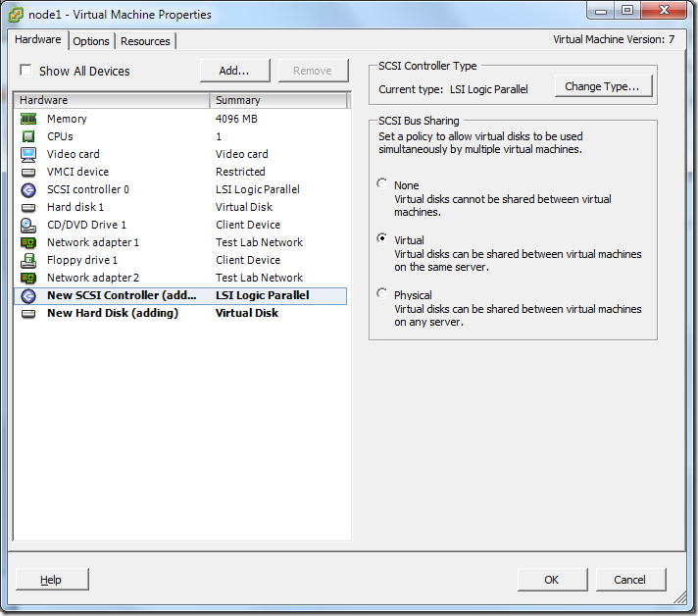This screenshot has width=698, height=616.
Task: Maximize the node1 properties window
Action: 627,10
